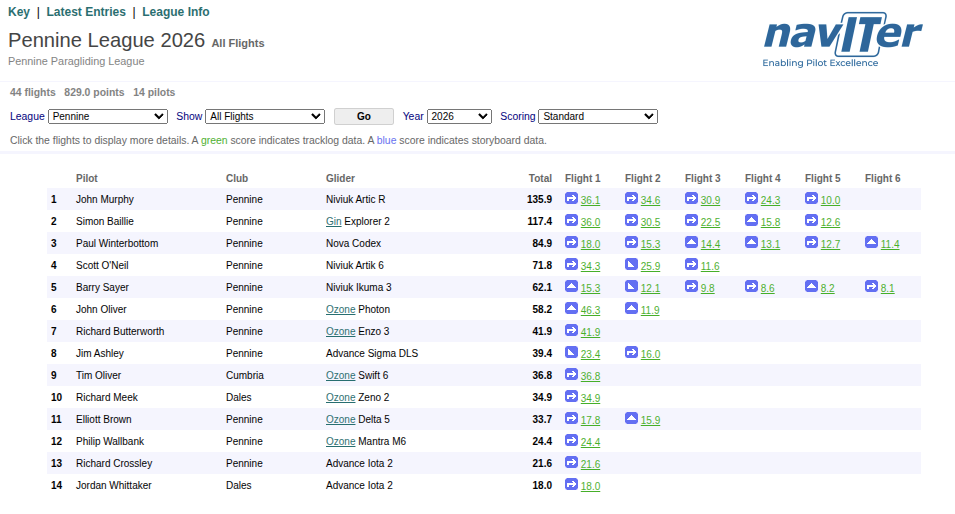This screenshot has width=955, height=514.
Task: Click triangle icon beside Paul Winterbottom's 11.4 score
Action: (x=871, y=242)
